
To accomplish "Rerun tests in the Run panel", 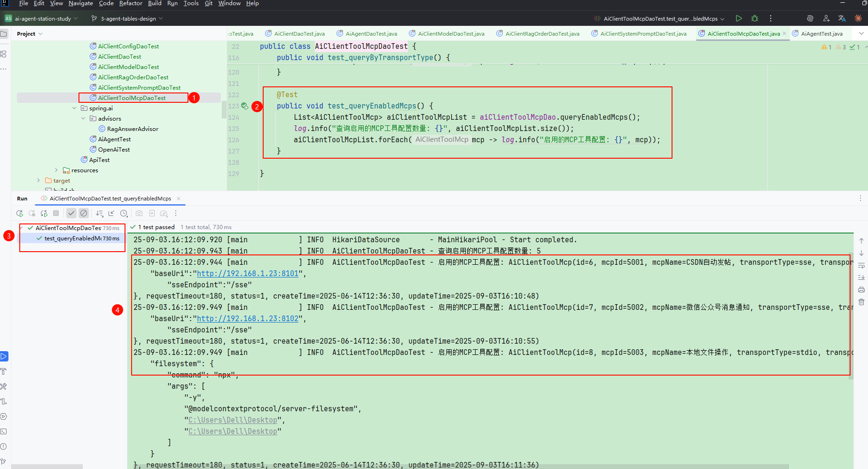I will point(20,213).
